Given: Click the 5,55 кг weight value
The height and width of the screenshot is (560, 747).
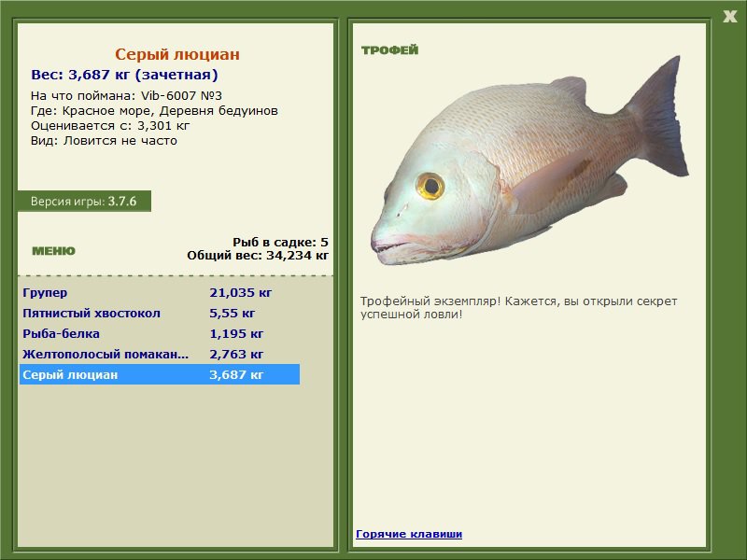Looking at the screenshot, I should (x=232, y=313).
